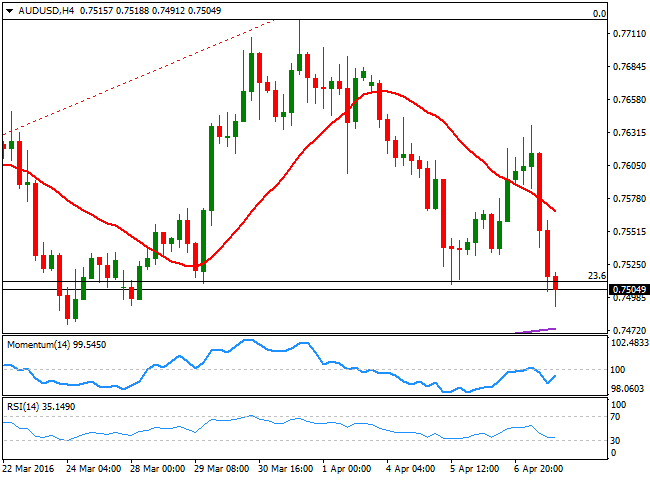650x480 pixels.
Task: Click the 0.76315 price axis value
Action: tap(629, 133)
